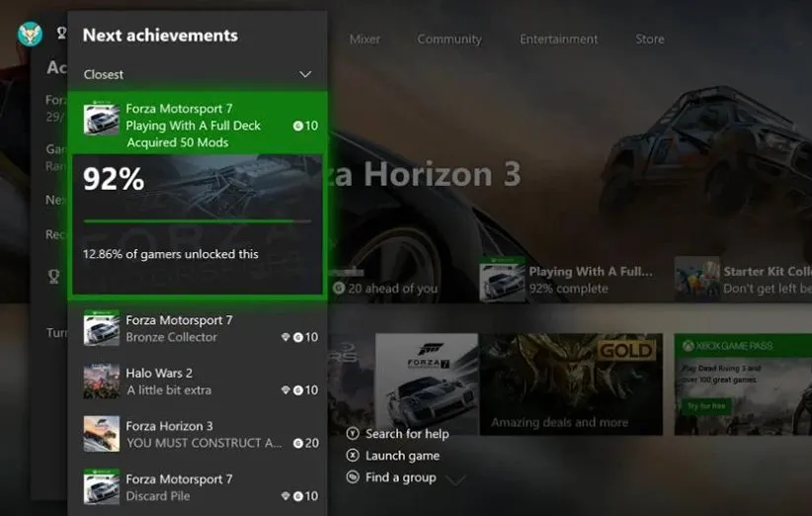Image resolution: width=812 pixels, height=516 pixels.
Task: Switch to the Community tab
Action: coord(449,40)
